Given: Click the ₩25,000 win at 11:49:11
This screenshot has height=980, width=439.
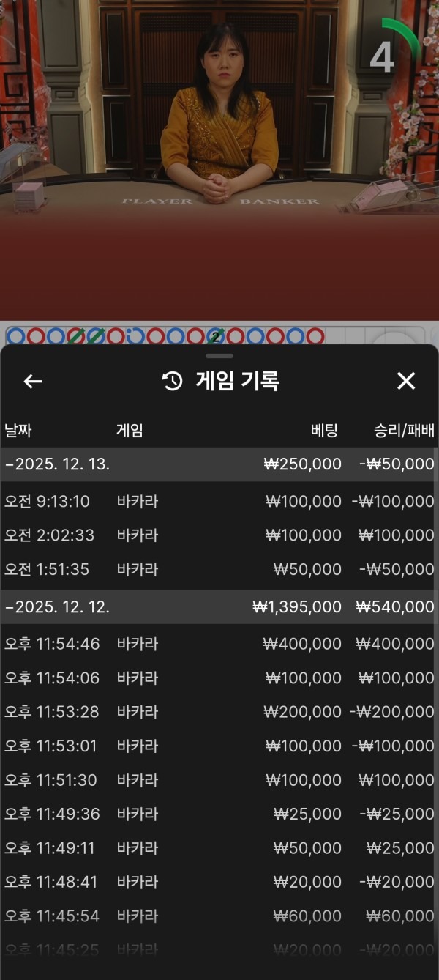Looking at the screenshot, I should click(400, 848).
